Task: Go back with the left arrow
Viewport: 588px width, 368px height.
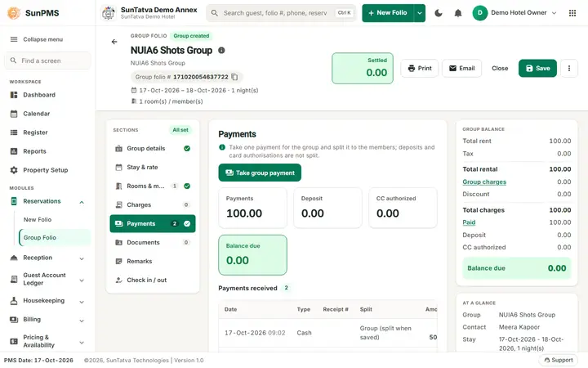Action: 114,42
